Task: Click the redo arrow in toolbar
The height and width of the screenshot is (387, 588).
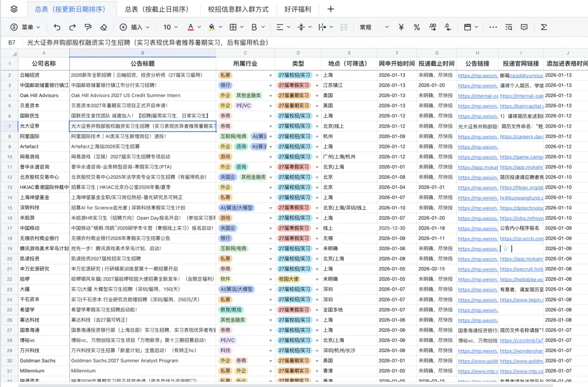Action: coord(72,27)
